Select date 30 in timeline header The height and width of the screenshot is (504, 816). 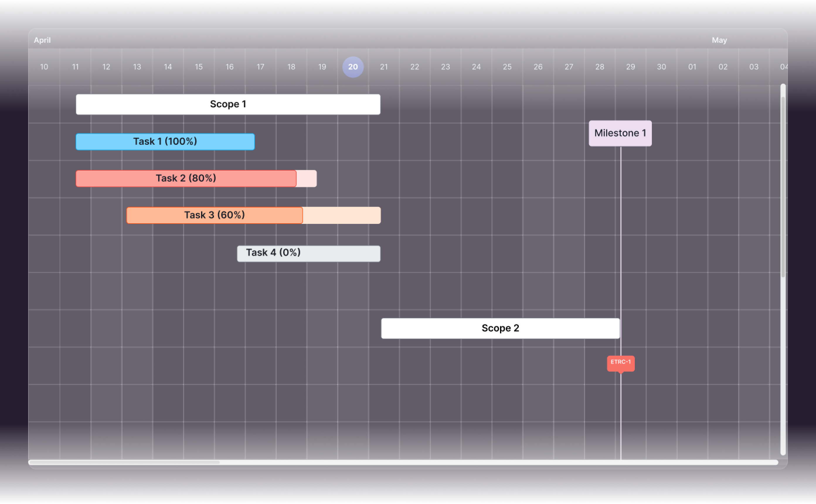661,67
